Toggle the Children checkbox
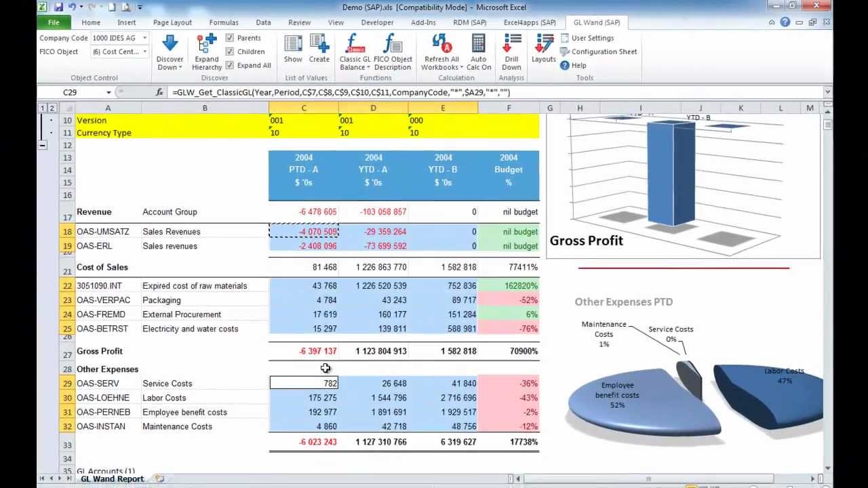This screenshot has height=488, width=868. 230,52
